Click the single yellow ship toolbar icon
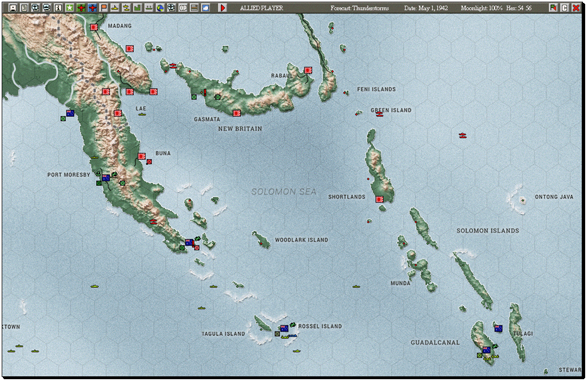Screen dimensions: 588x382 [x=115, y=7]
